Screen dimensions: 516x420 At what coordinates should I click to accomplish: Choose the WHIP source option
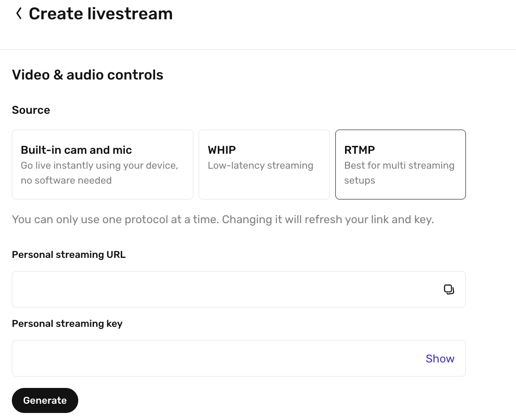pyautogui.click(x=264, y=164)
